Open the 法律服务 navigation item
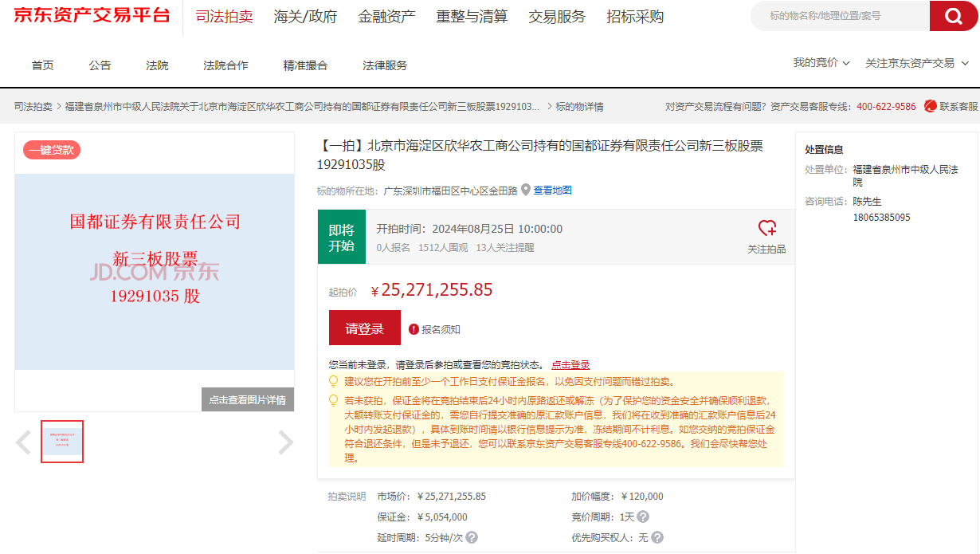The image size is (980, 554). 385,65
